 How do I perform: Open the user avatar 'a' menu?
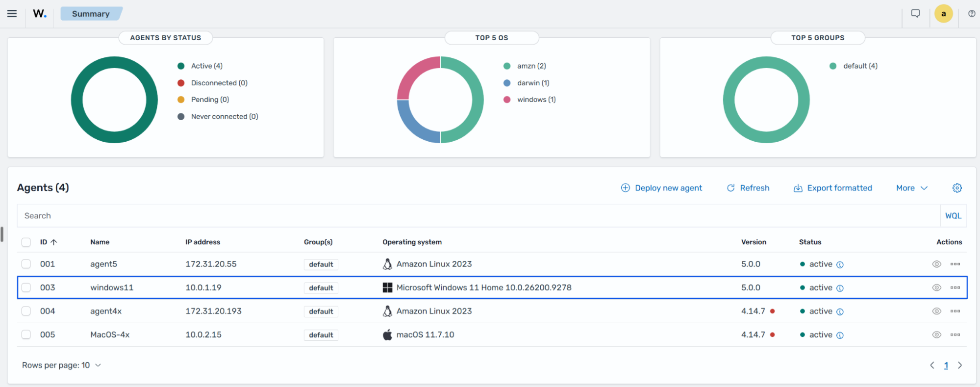(x=943, y=14)
